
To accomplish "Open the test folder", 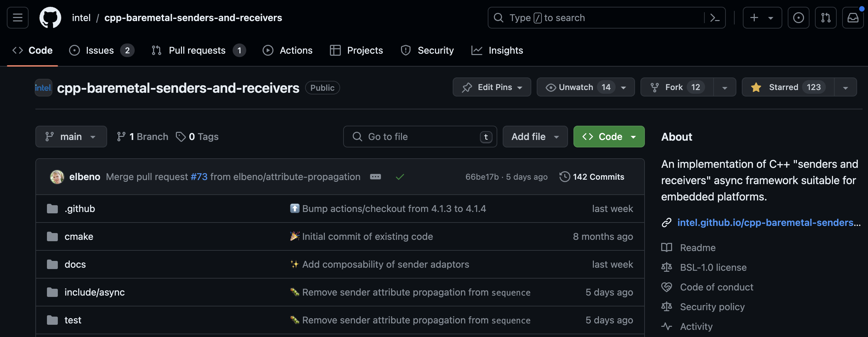I will click(73, 320).
